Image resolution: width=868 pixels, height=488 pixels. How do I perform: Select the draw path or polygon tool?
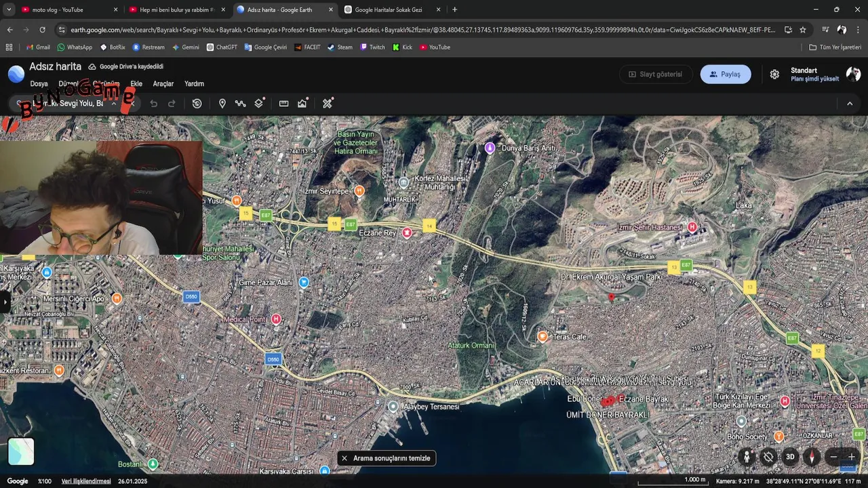point(240,104)
